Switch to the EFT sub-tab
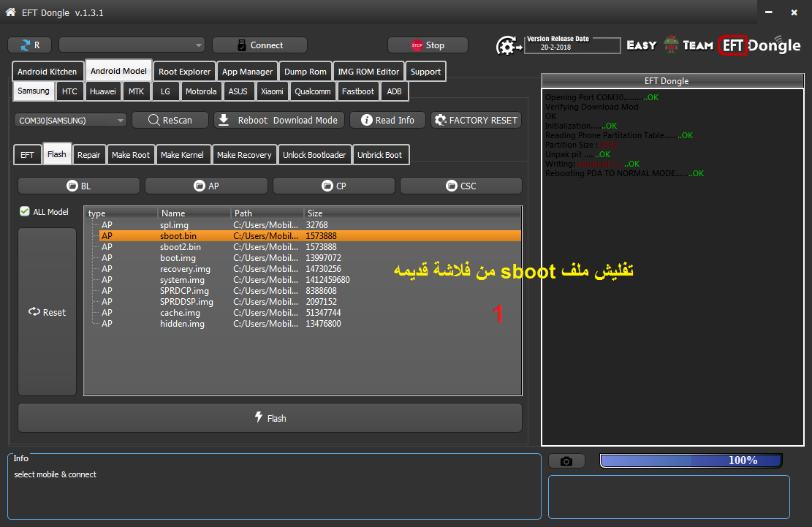 [27, 155]
